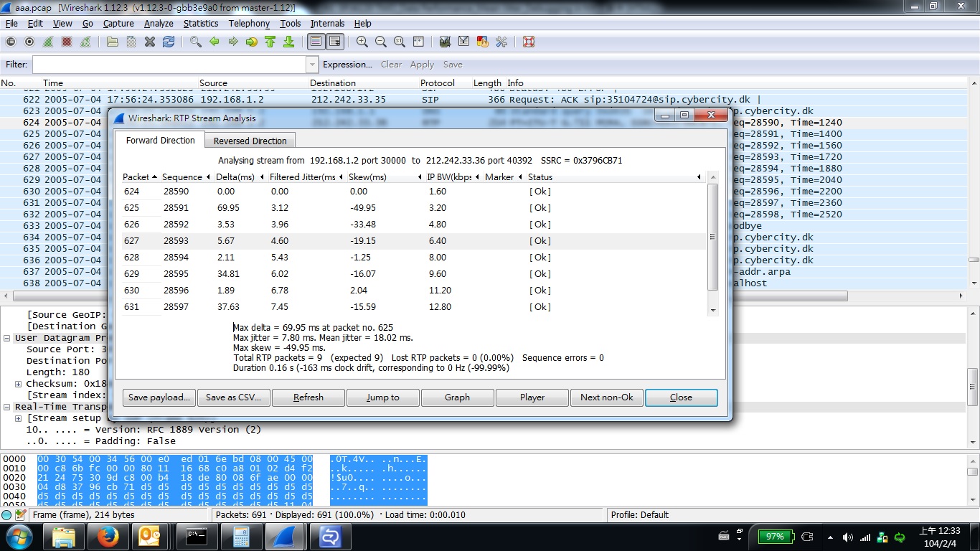Click hex pane vertical scrollbar
The height and width of the screenshot is (551, 980).
[x=973, y=471]
